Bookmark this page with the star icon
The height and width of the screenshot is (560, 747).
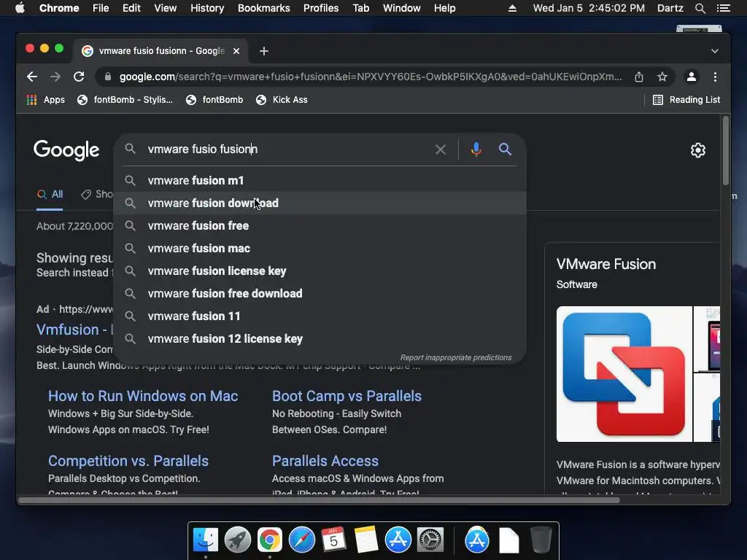pyautogui.click(x=662, y=77)
